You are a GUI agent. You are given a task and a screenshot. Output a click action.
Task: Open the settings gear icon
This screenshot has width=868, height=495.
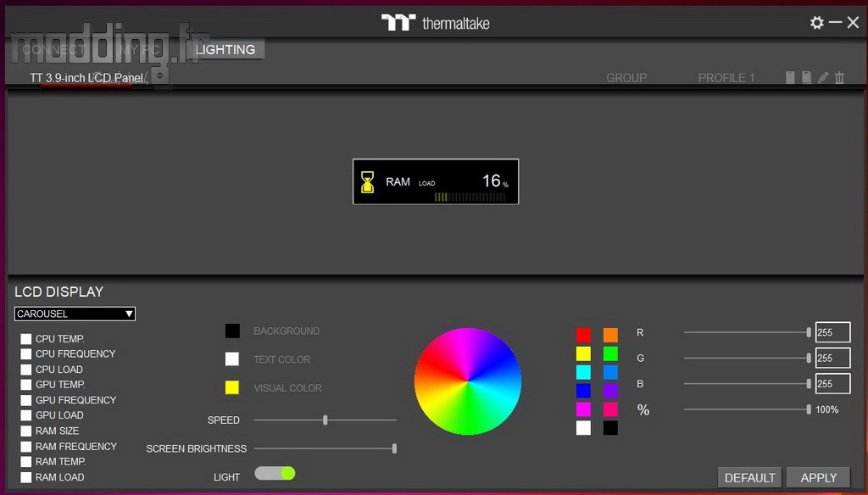[x=816, y=23]
